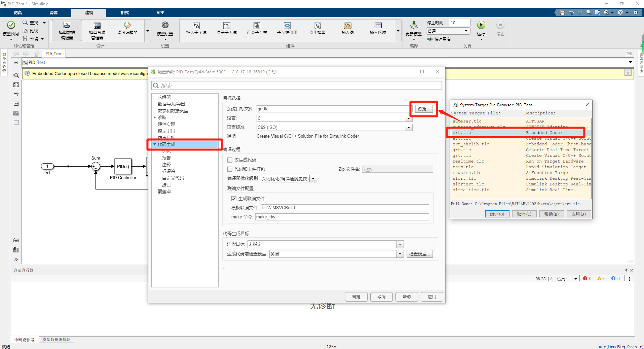Open the 模型数据编辑器 tool
This screenshot has height=349, width=644.
[x=66, y=30]
